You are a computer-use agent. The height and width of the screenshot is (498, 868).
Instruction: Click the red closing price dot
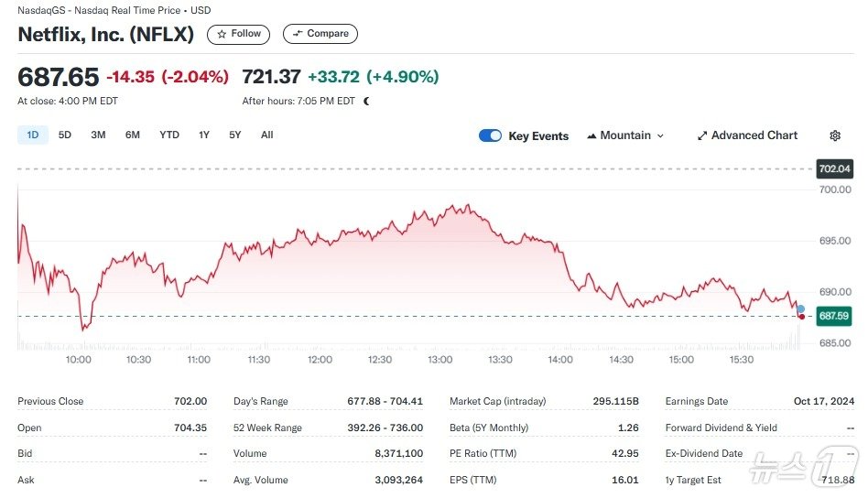[x=802, y=316]
